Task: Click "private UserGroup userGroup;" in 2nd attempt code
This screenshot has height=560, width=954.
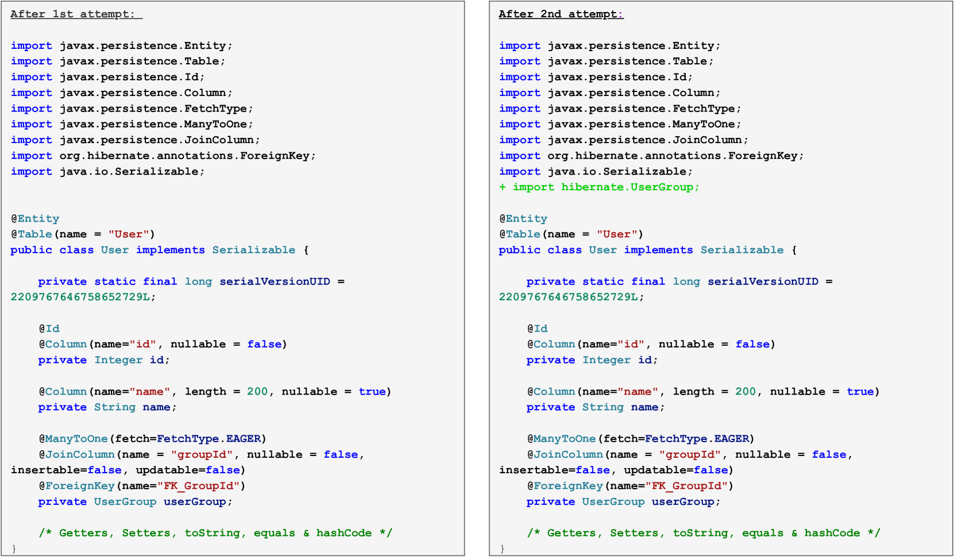Action: point(624,501)
